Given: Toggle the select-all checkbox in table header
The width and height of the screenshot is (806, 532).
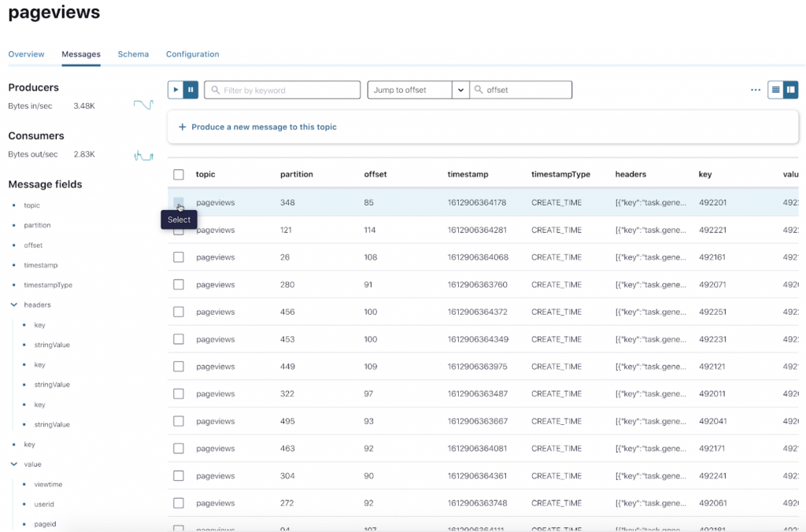Looking at the screenshot, I should tap(179, 175).
